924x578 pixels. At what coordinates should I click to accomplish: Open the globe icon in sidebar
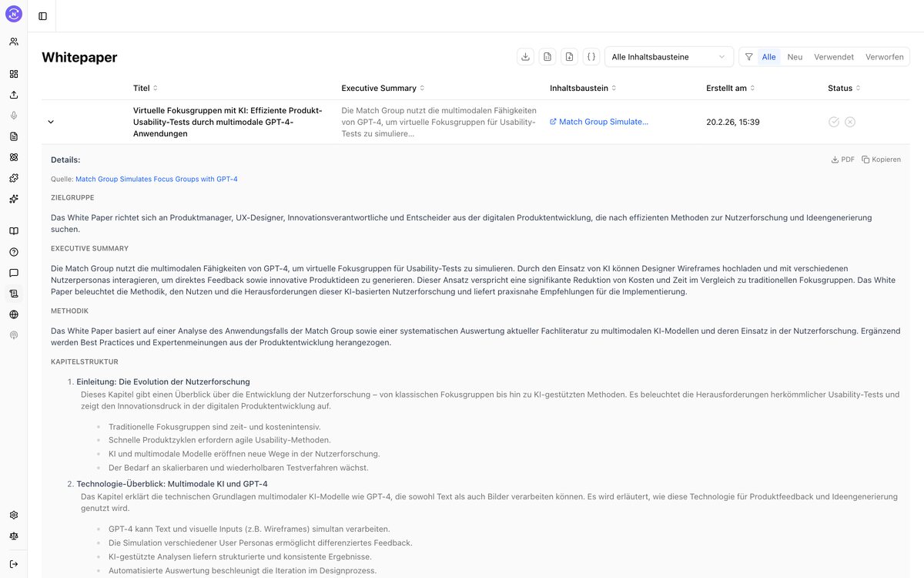14,314
